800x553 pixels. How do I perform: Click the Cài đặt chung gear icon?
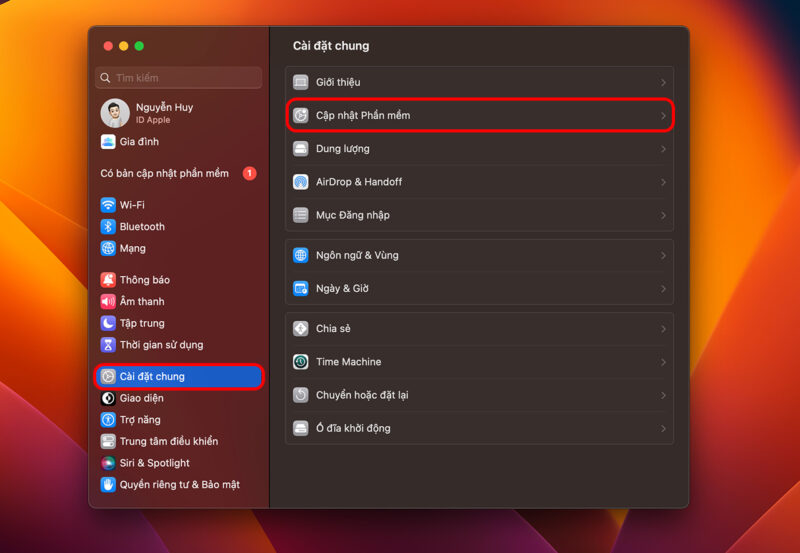pos(108,376)
